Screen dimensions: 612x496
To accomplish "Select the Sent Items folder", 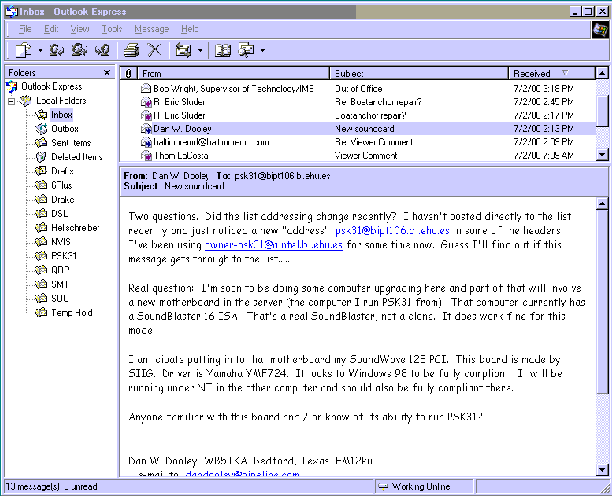I will [71, 143].
